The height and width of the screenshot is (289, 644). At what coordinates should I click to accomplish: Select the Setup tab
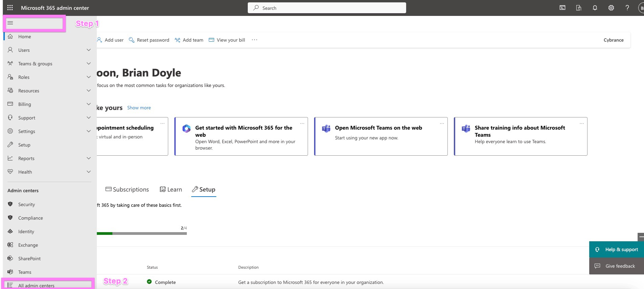point(204,190)
